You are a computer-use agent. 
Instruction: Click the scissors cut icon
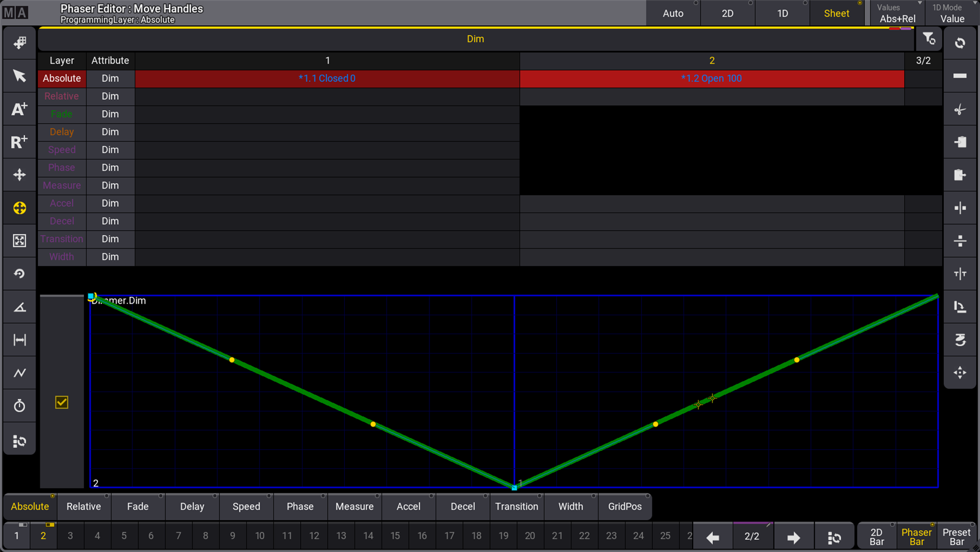click(960, 110)
